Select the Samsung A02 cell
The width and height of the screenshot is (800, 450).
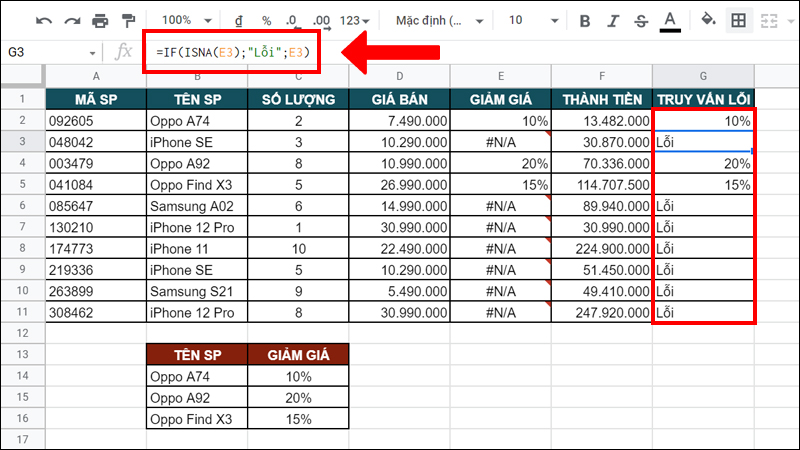(x=197, y=206)
